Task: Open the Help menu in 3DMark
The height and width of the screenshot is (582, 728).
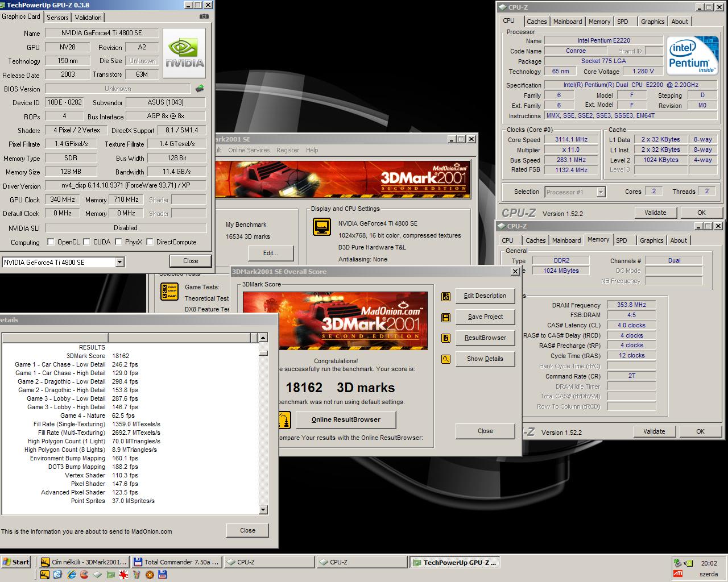Action: tap(312, 150)
